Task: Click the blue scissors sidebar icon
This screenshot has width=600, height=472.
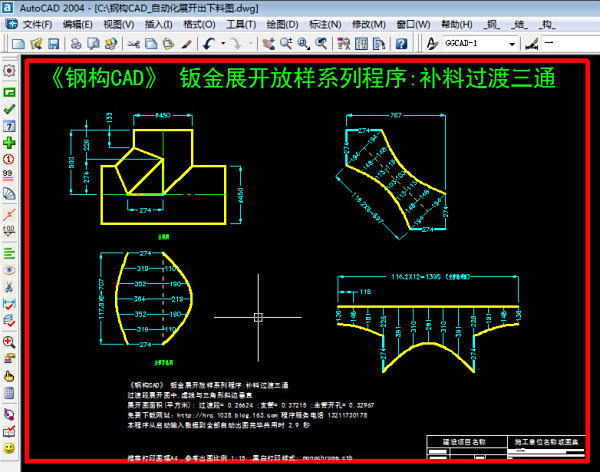Action: click(9, 287)
